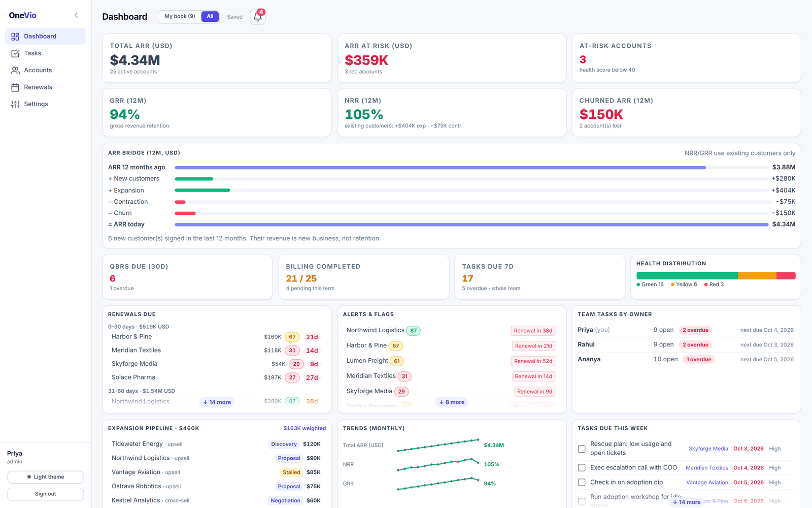The height and width of the screenshot is (508, 812).
Task: Click Ananya's 1 overdue badge
Action: 699,360
